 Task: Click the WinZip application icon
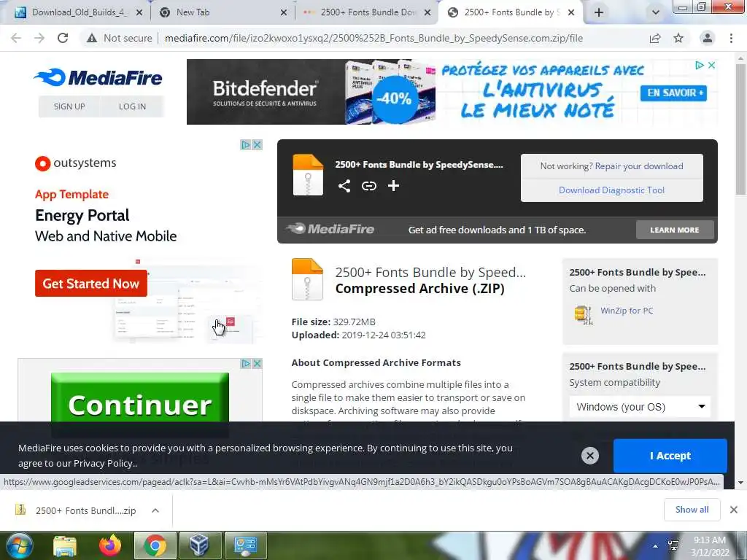(584, 314)
